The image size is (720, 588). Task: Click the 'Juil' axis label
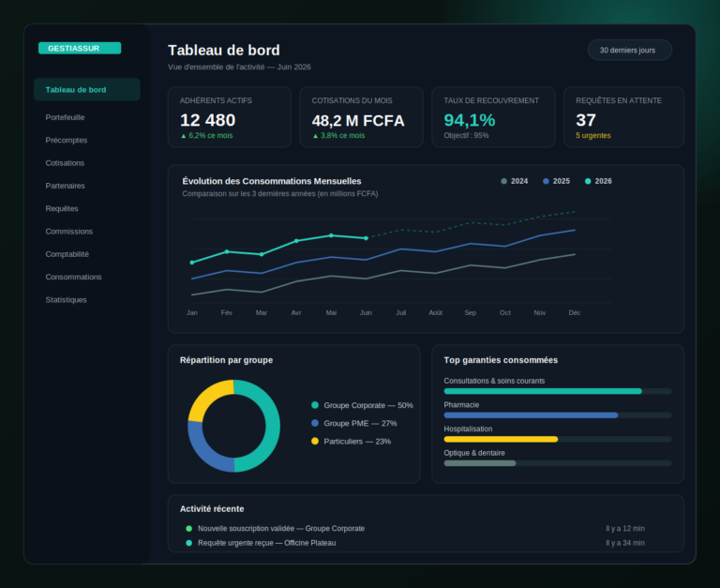(x=401, y=313)
